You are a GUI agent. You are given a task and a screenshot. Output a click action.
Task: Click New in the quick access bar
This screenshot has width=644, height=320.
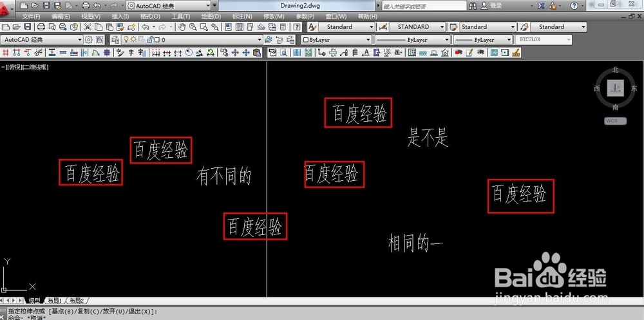23,6
